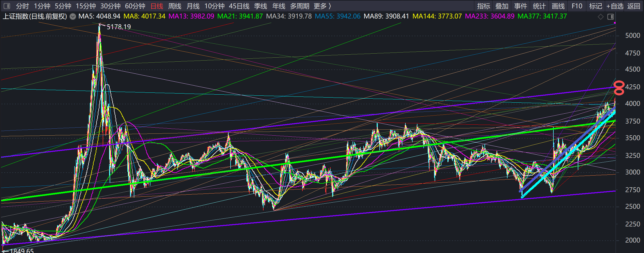Open the 统计 statistics tool
The height and width of the screenshot is (253, 644).
pyautogui.click(x=539, y=6)
